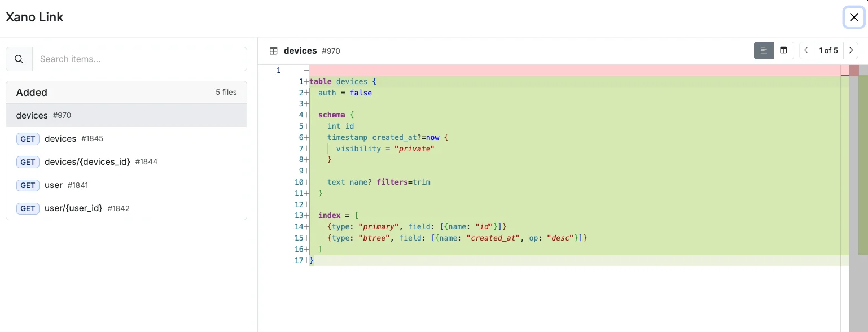
Task: Click code line 'timestamp created_at?=now {'
Action: (387, 137)
